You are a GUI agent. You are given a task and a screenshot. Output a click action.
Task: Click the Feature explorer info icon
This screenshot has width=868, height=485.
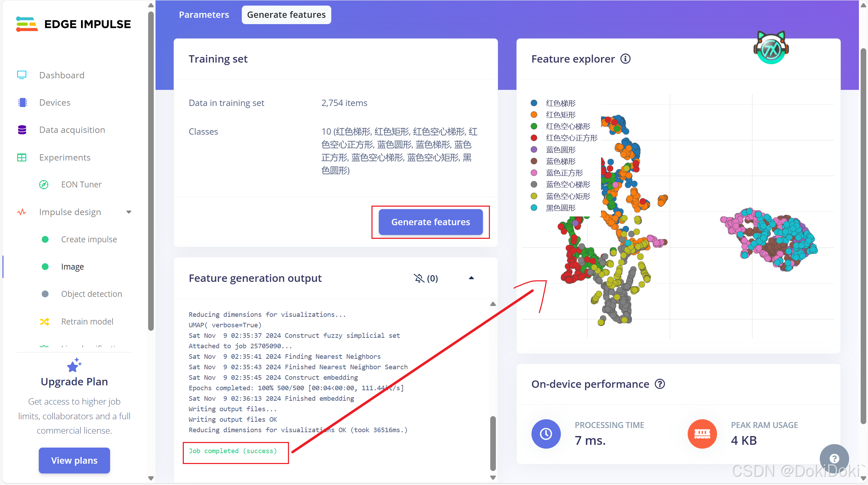625,59
